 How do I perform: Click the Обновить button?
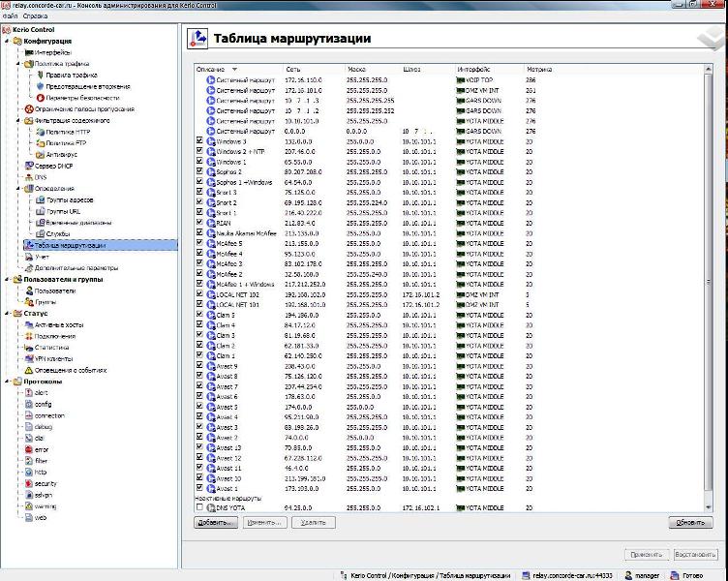(690, 523)
